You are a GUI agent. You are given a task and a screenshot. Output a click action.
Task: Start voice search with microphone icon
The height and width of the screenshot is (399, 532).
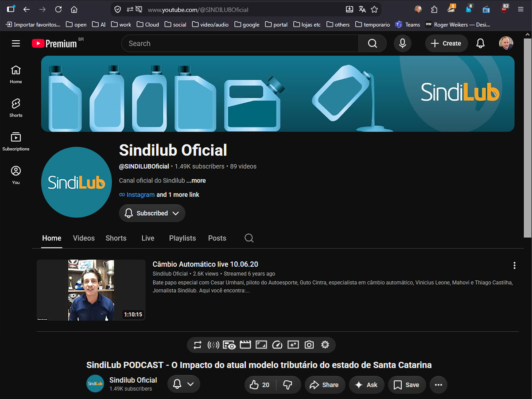coord(403,43)
